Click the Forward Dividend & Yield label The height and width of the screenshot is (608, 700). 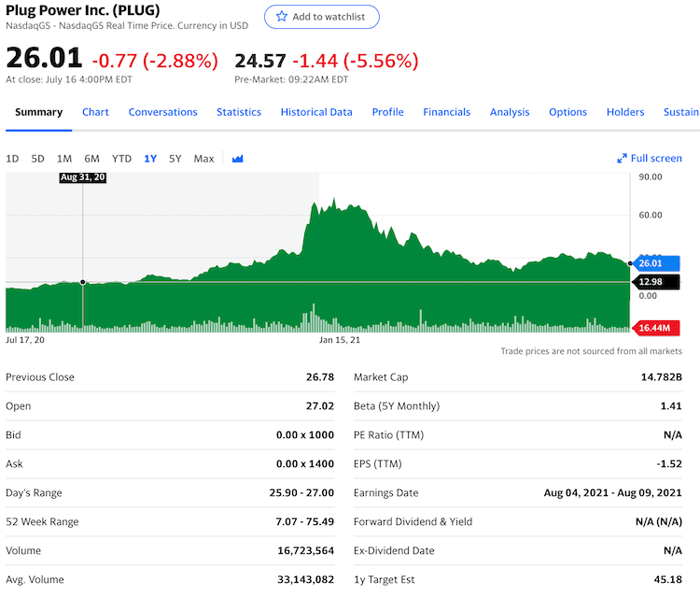[413, 521]
